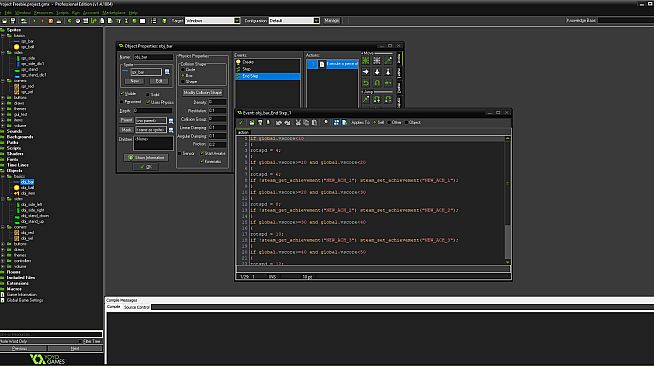654x366 pixels.
Task: Select the Reverse Horizontal action icon
Action: tap(366, 83)
